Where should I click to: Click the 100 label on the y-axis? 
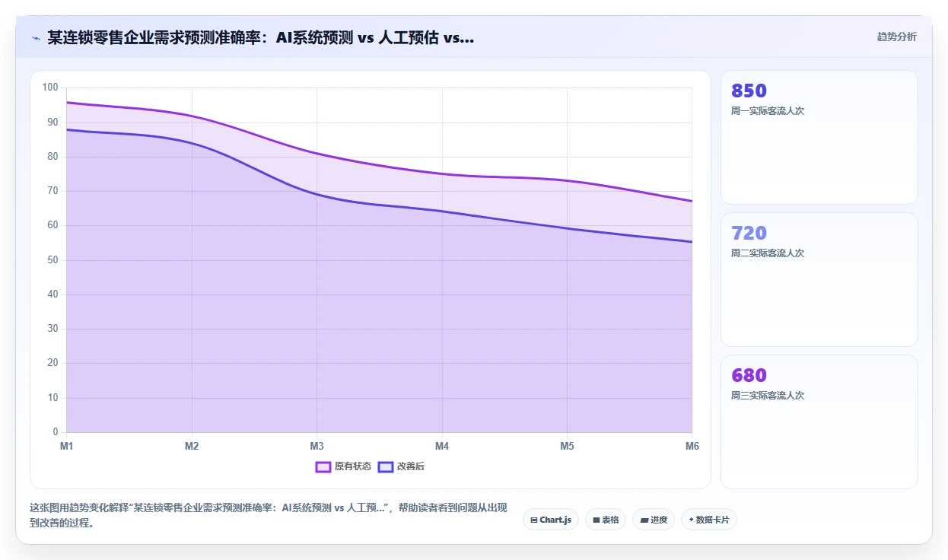50,87
